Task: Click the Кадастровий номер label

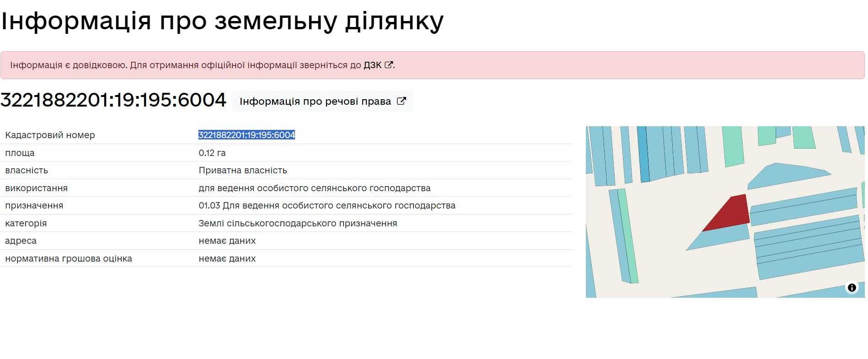Action: [50, 135]
